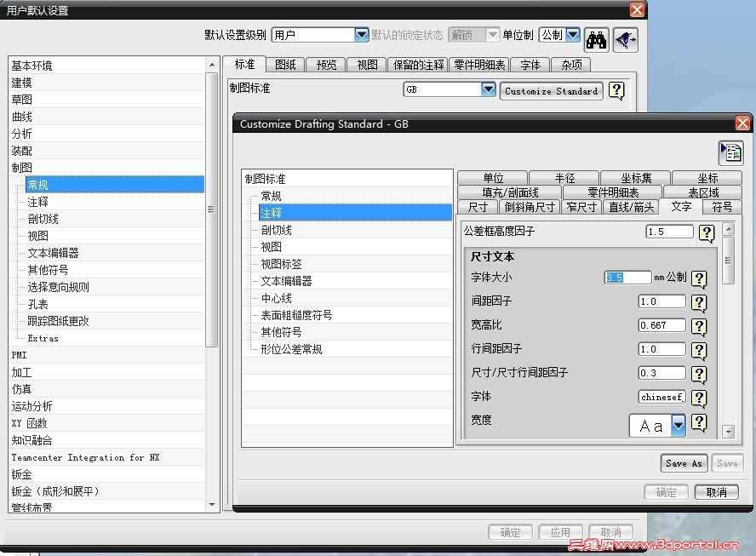
Task: Switch to the 字体 tab
Action: point(530,65)
